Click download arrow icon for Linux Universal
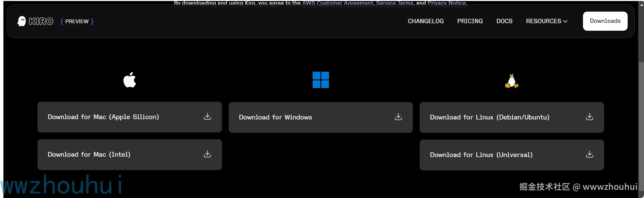Image resolution: width=644 pixels, height=198 pixels. click(589, 155)
